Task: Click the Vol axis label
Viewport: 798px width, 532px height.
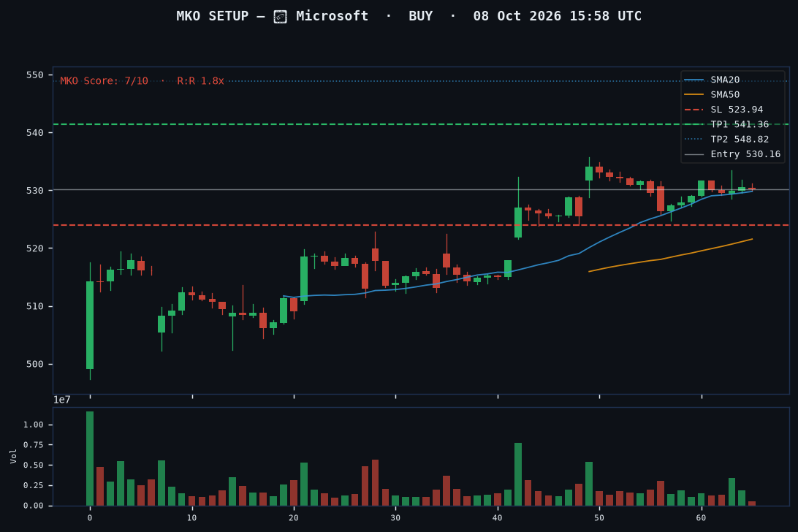Action: point(13,456)
